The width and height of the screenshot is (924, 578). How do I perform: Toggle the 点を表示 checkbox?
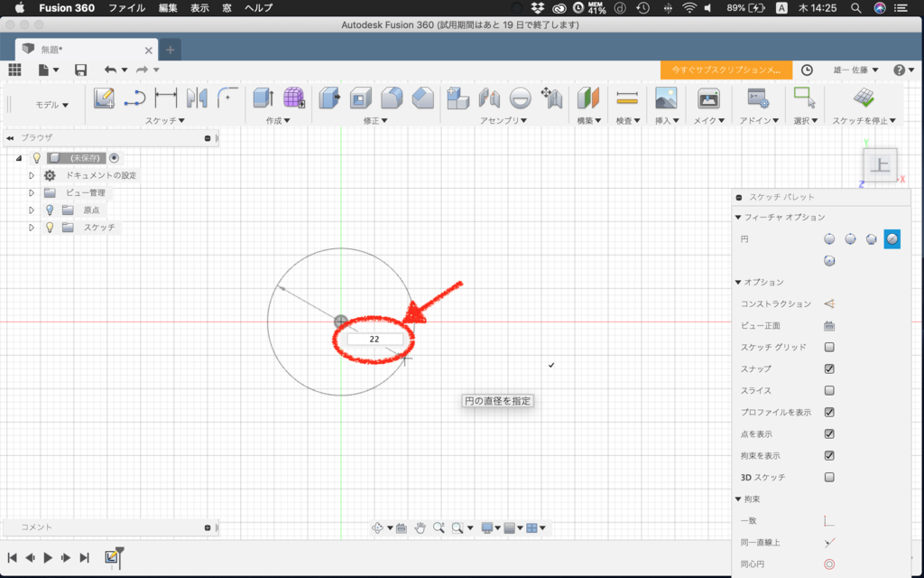[x=829, y=433]
